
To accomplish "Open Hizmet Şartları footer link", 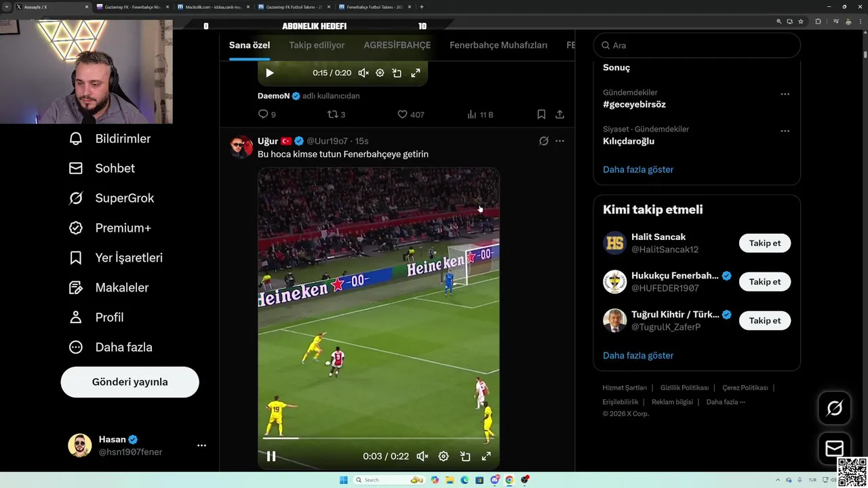I will click(x=625, y=388).
